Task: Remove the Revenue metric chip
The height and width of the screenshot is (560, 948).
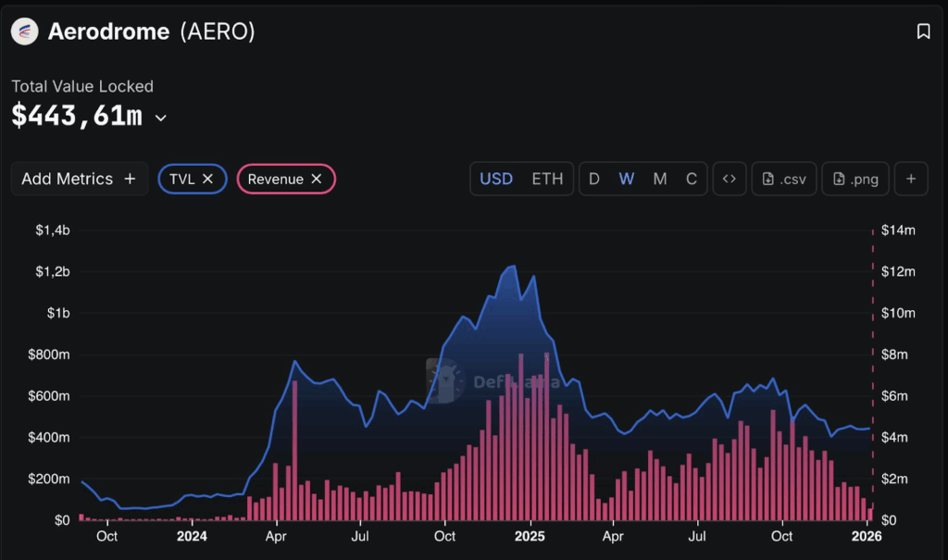Action: tap(317, 179)
